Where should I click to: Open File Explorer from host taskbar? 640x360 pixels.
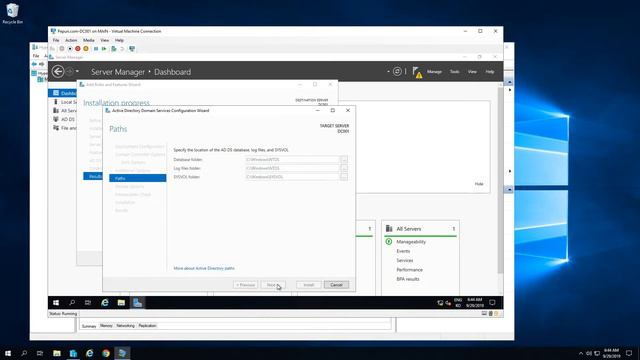click(x=57, y=353)
